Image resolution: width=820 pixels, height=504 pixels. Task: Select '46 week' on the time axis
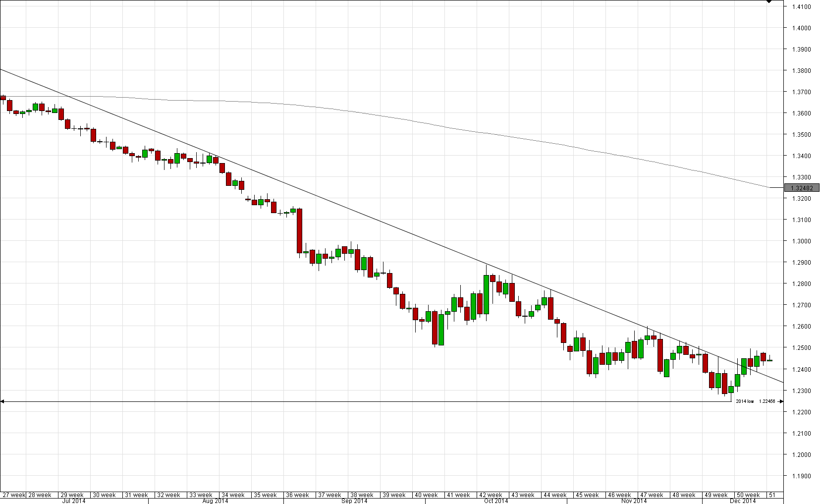(x=619, y=495)
